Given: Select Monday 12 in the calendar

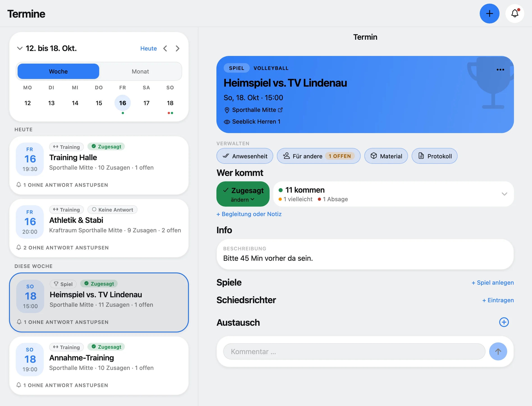Looking at the screenshot, I should 28,103.
